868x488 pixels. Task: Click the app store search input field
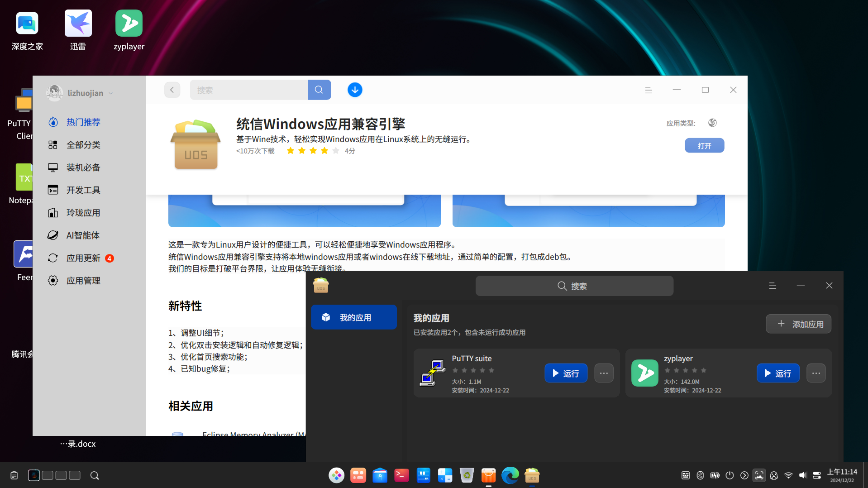(x=249, y=90)
